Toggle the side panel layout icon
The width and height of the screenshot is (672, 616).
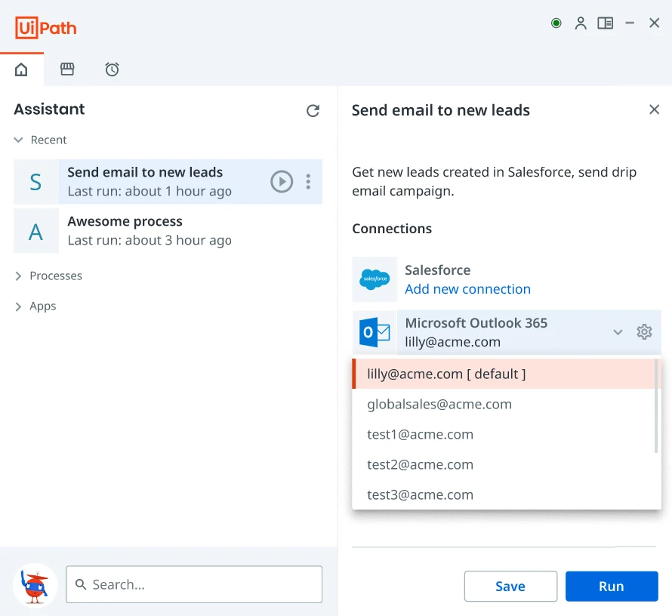[x=605, y=23]
